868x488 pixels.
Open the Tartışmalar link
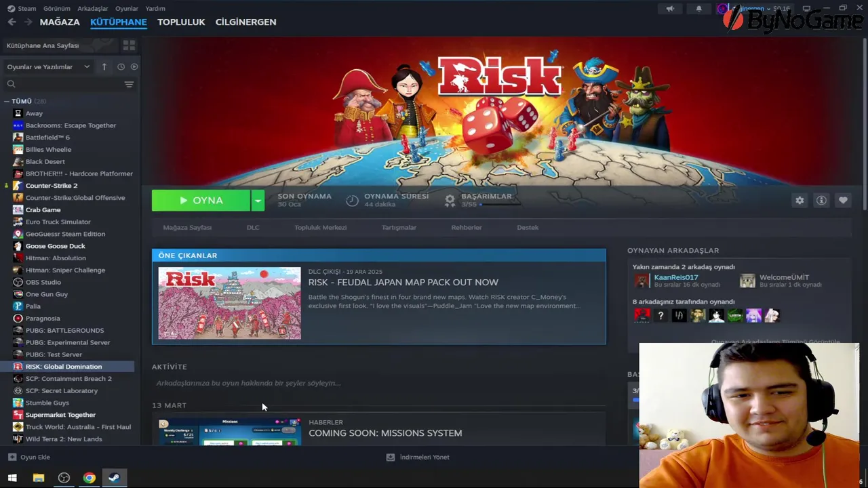coord(399,228)
